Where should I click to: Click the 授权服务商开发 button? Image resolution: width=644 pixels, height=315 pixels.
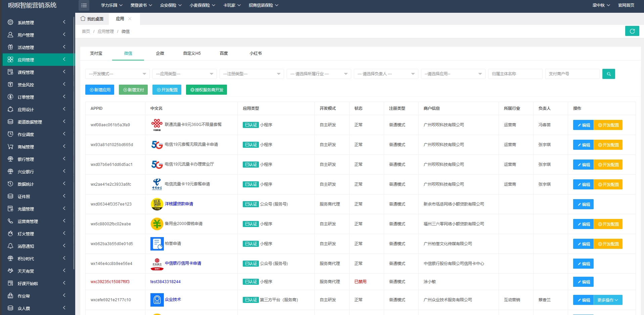(206, 90)
